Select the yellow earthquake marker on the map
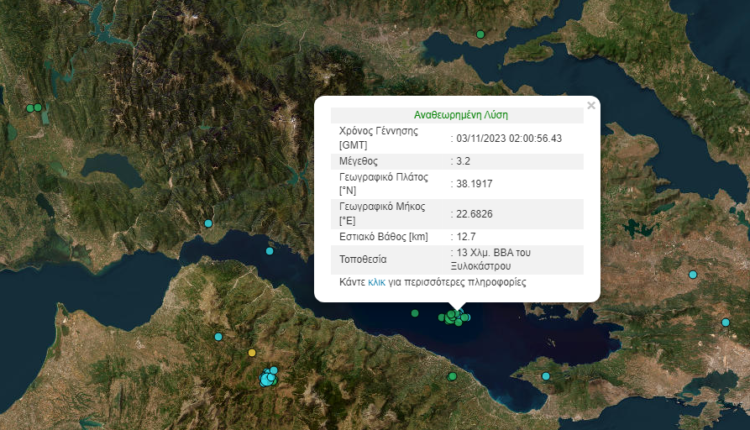The image size is (750, 430). pos(252,352)
